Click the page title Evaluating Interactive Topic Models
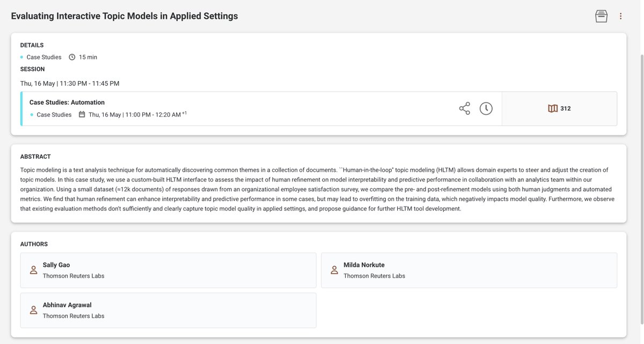Image resolution: width=644 pixels, height=344 pixels. pyautogui.click(x=125, y=16)
